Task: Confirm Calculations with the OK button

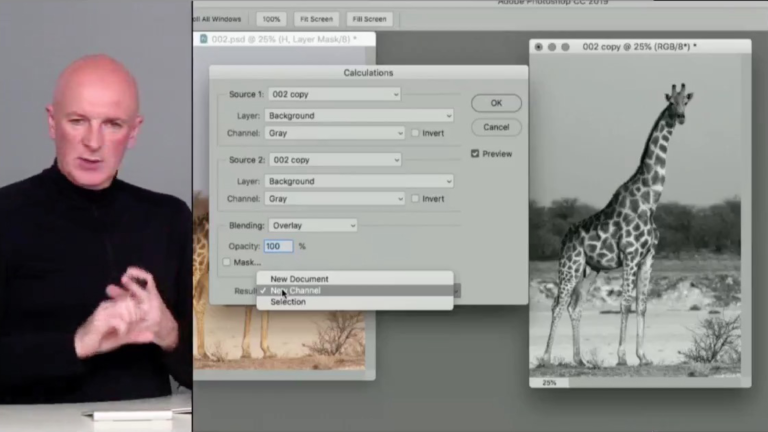Action: [496, 103]
